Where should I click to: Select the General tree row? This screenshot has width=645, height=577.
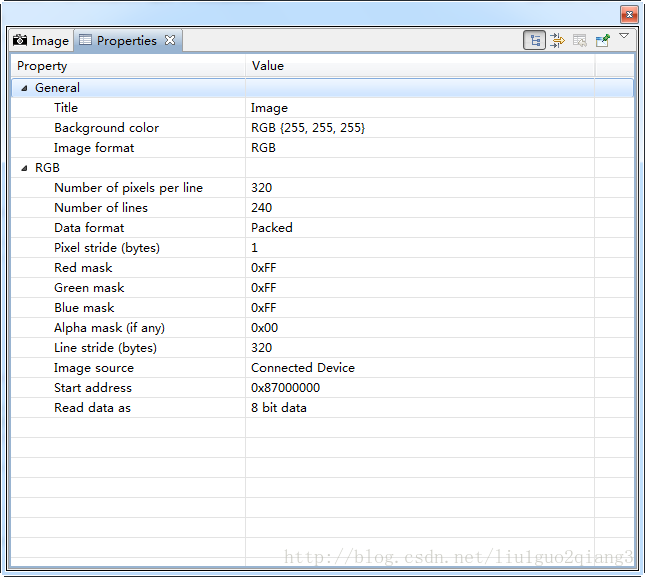(322, 88)
